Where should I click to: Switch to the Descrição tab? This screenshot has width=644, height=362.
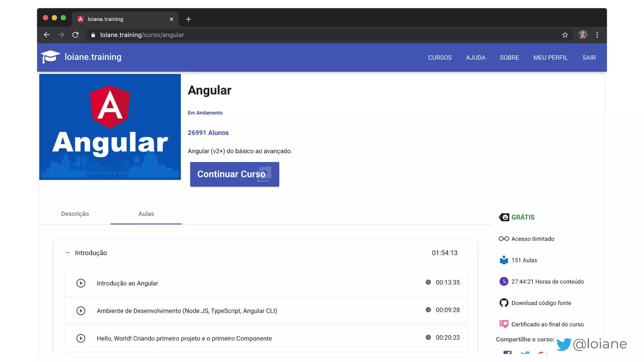(75, 214)
